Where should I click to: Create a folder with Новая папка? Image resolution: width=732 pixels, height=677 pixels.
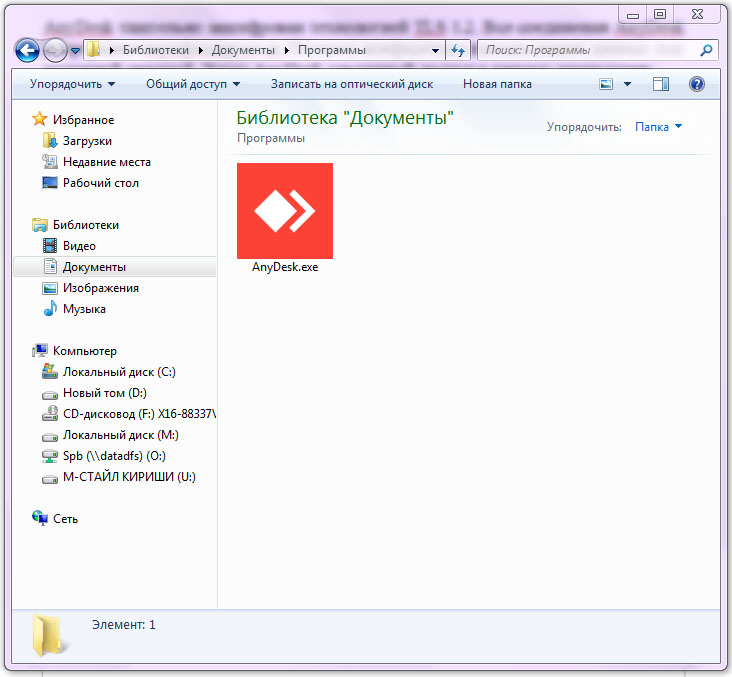pos(497,84)
